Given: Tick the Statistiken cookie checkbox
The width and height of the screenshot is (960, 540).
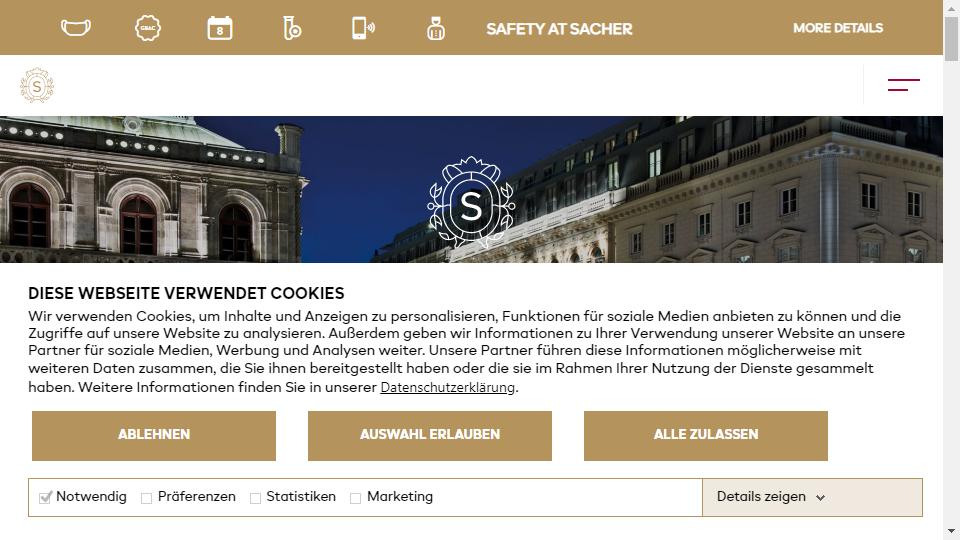Looking at the screenshot, I should (255, 498).
